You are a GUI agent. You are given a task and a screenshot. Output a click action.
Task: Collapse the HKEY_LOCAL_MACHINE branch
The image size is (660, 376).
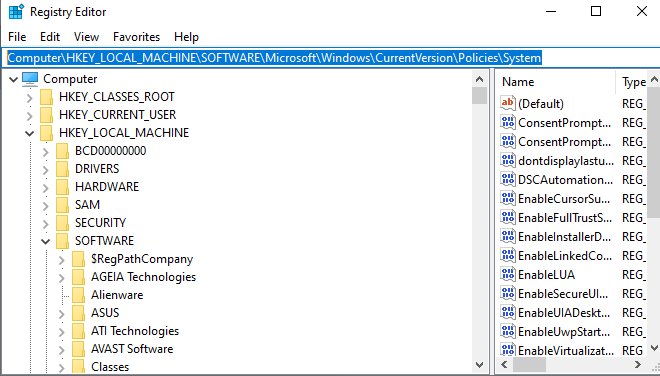29,133
